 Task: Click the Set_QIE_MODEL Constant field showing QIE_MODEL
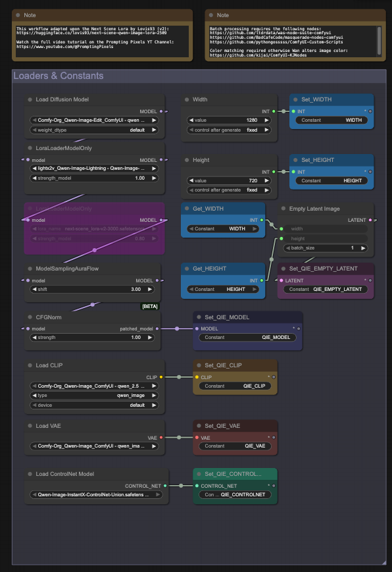click(x=247, y=338)
